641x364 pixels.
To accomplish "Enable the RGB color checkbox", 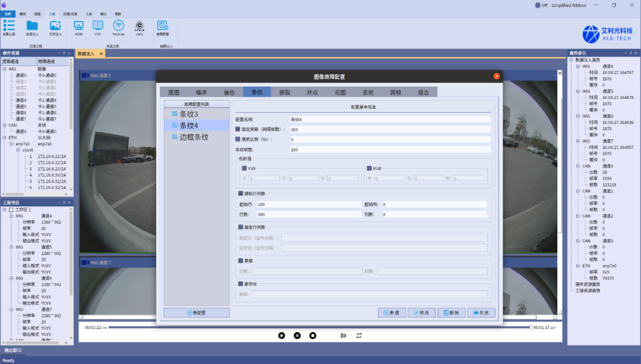I will click(369, 168).
